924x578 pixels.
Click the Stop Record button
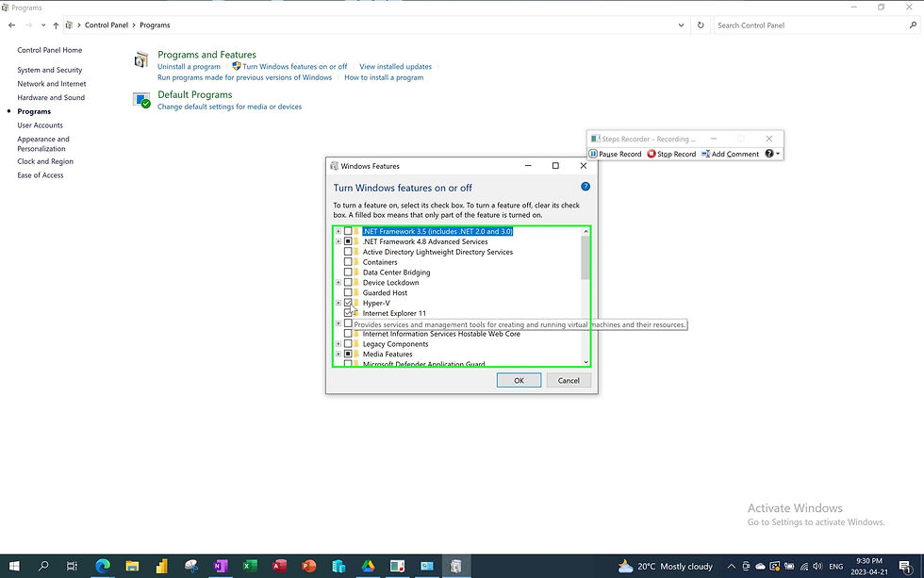click(x=671, y=154)
